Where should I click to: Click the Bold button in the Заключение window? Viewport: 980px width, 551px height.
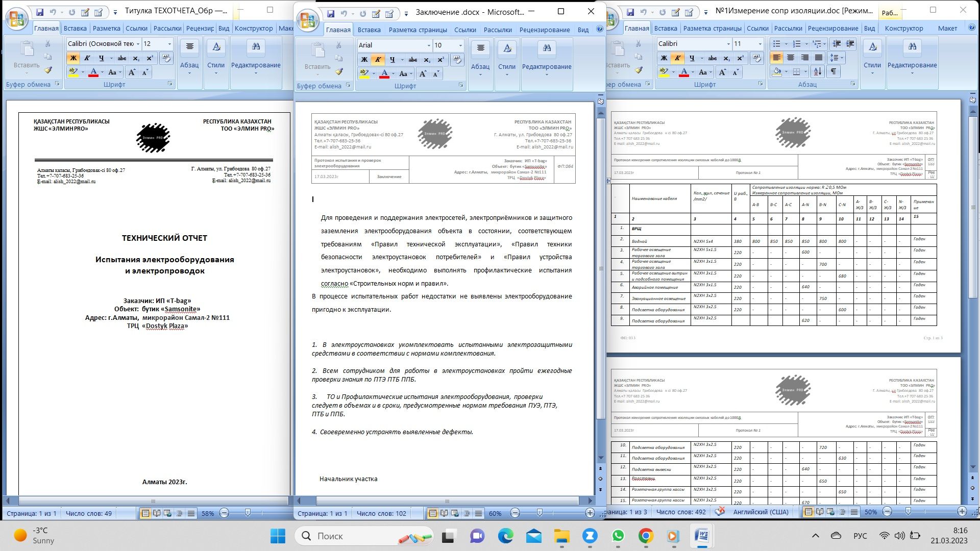(364, 60)
